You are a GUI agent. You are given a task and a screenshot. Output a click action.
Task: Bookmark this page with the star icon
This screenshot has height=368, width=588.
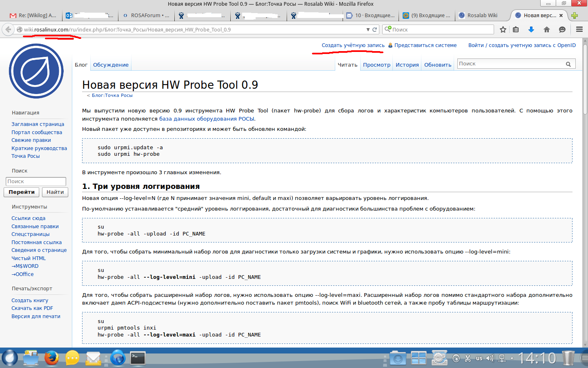coord(503,29)
